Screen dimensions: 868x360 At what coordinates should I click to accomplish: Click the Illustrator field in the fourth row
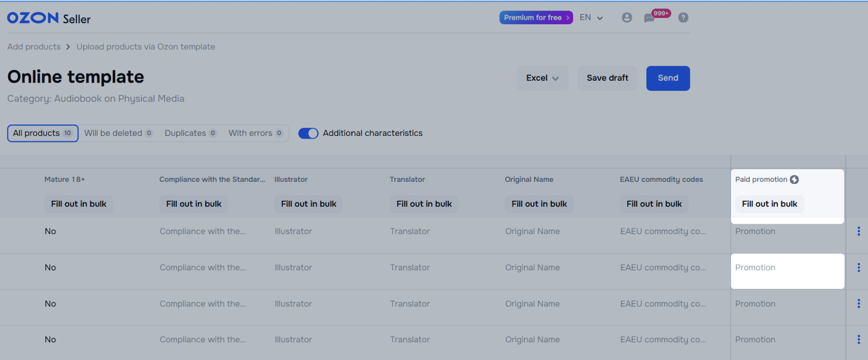tap(293, 339)
